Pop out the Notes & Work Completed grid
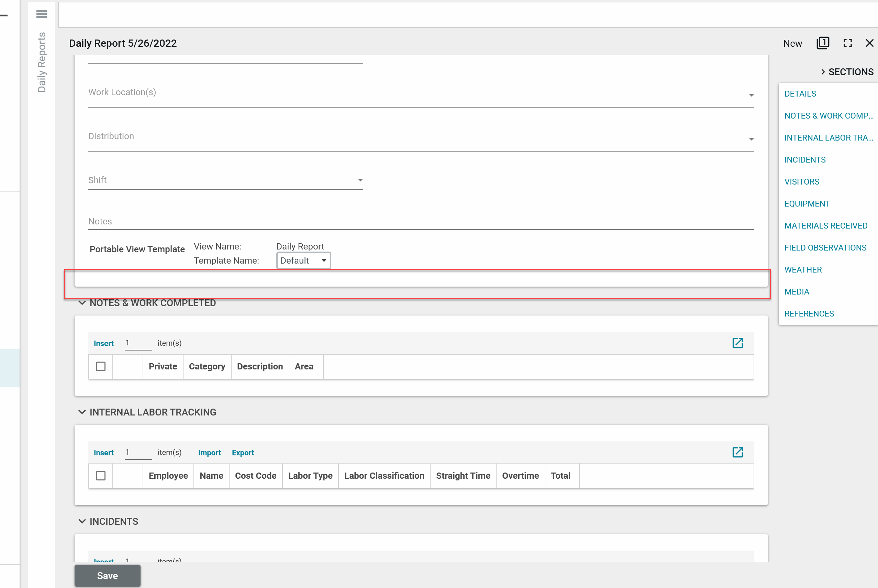This screenshot has height=588, width=878. 737,343
